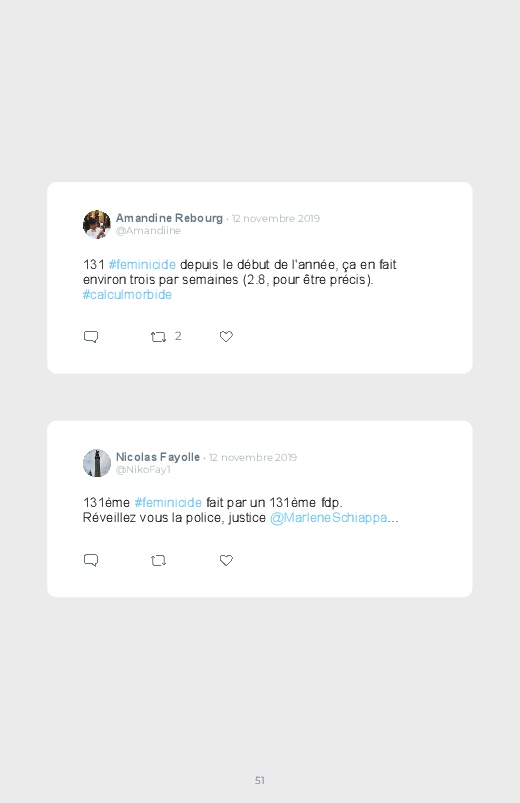The height and width of the screenshot is (803, 520).
Task: Click the Amandine Rebourg display name
Action: pyautogui.click(x=169, y=218)
